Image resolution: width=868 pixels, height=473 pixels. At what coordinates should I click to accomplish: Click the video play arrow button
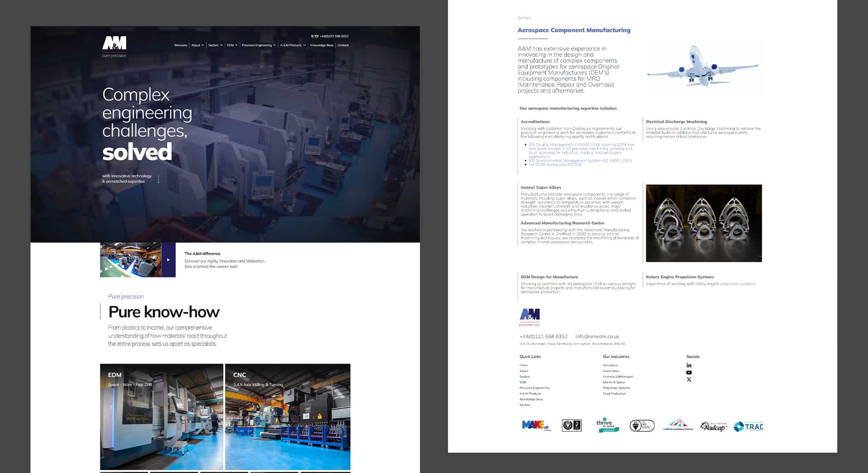(x=168, y=260)
